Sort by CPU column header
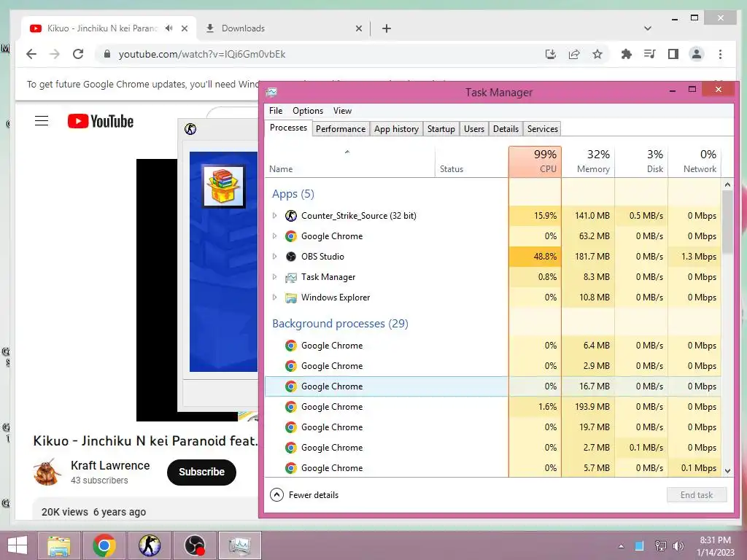The image size is (747, 560). [535, 162]
